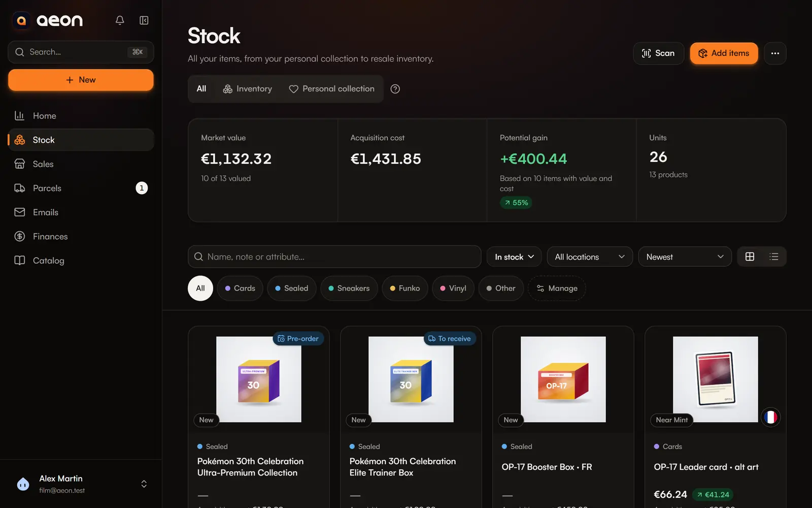Click Alex Martin avatar icon
812x508 pixels.
point(23,484)
